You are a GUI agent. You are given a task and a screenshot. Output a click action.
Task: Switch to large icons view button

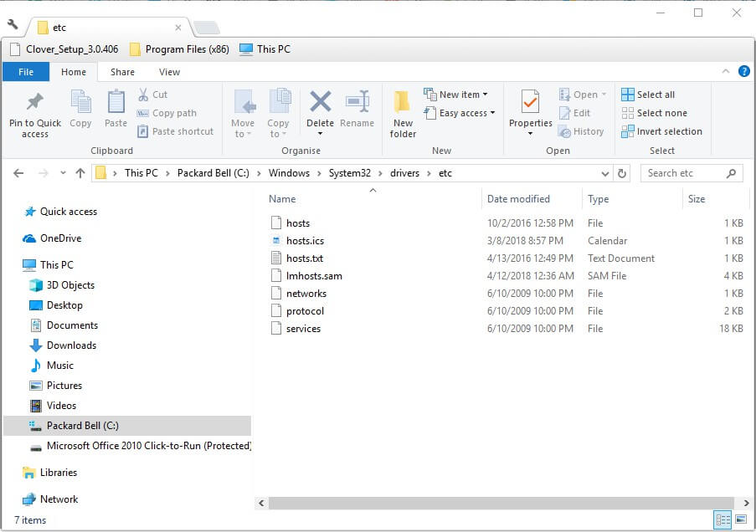point(742,519)
